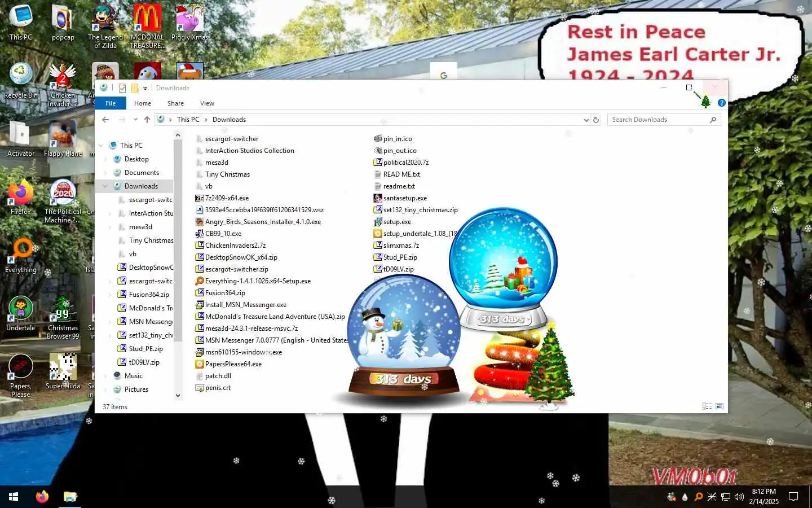Click the Up one level arrow
This screenshot has width=812, height=508.
click(147, 120)
